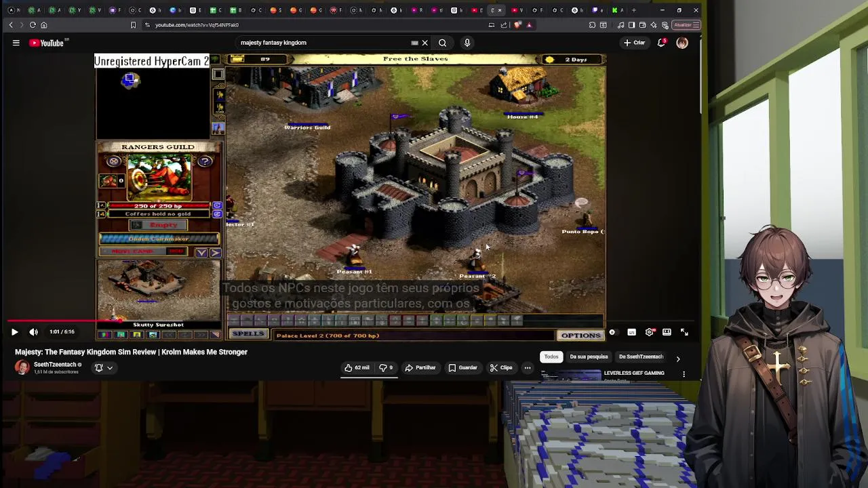Select the De SsethTzeentach chip
The width and height of the screenshot is (868, 488).
coord(641,357)
